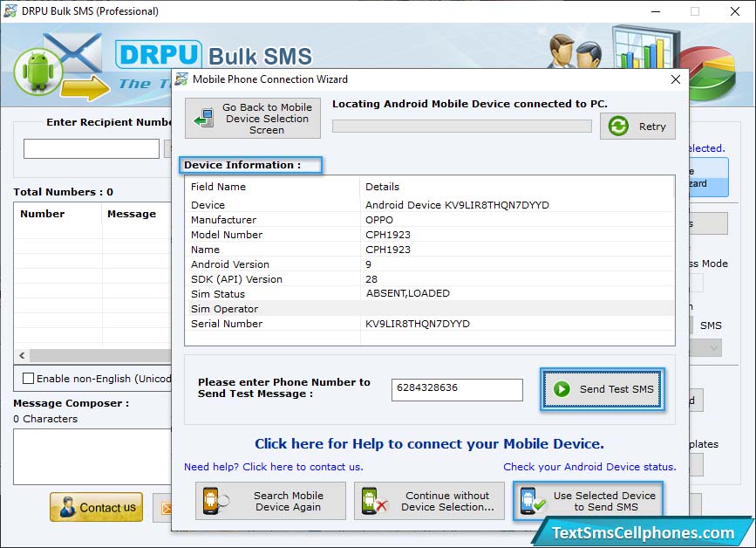Select the Serial Number KV9LIR8THQN7DYYD row
Screen dimensions: 756x548
[x=429, y=324]
